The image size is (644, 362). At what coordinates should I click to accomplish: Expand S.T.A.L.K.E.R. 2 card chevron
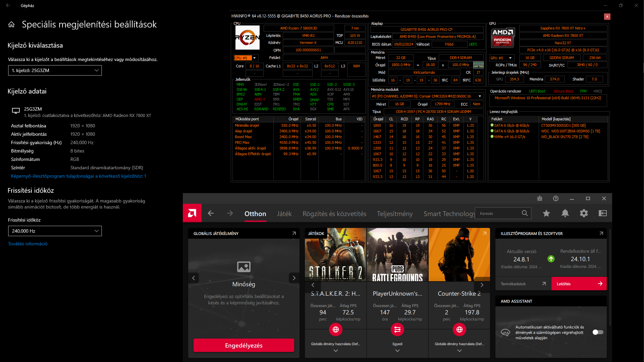click(x=336, y=351)
